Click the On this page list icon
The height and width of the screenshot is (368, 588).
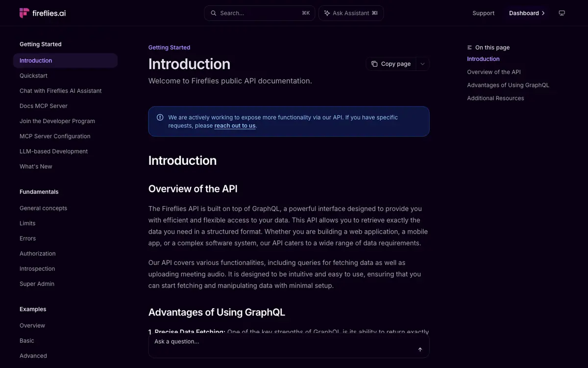click(x=469, y=48)
